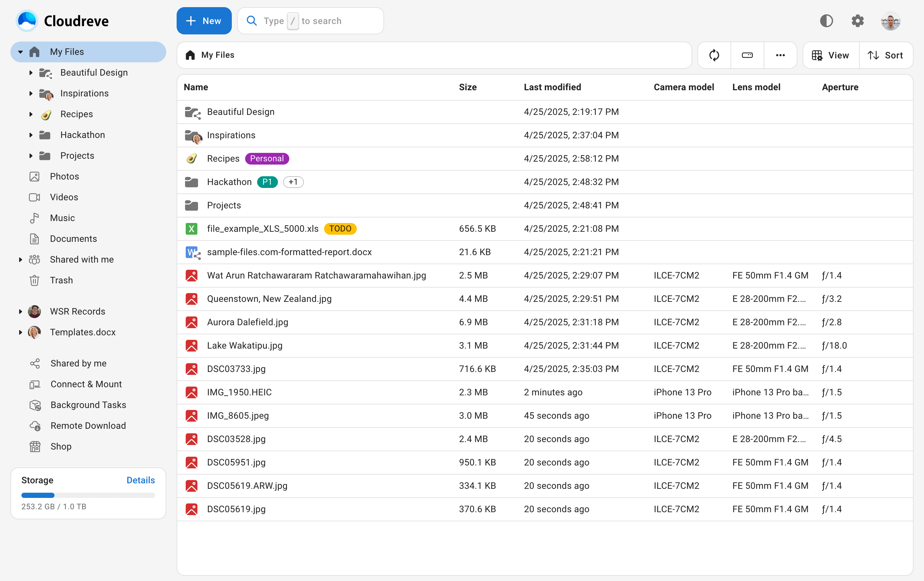Toggle dark mode with the half-circle icon
Screen dimensions: 924x581
click(x=826, y=21)
